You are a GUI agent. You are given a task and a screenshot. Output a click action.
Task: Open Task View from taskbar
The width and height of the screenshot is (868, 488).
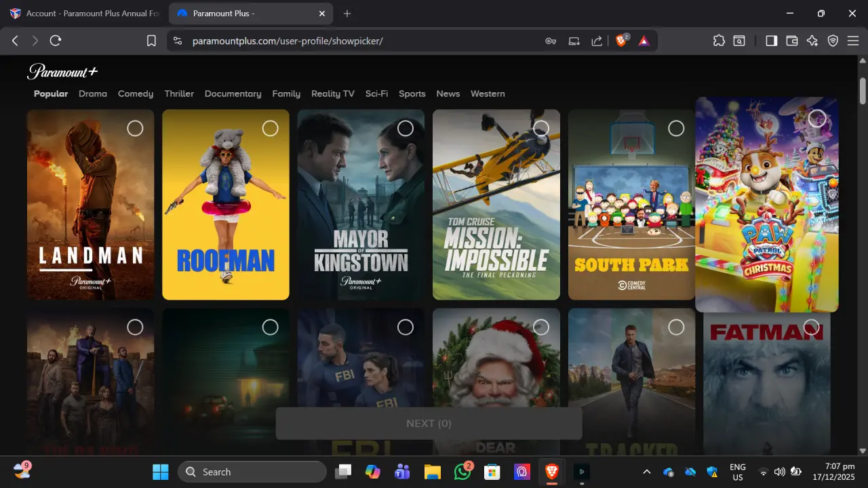pyautogui.click(x=344, y=472)
